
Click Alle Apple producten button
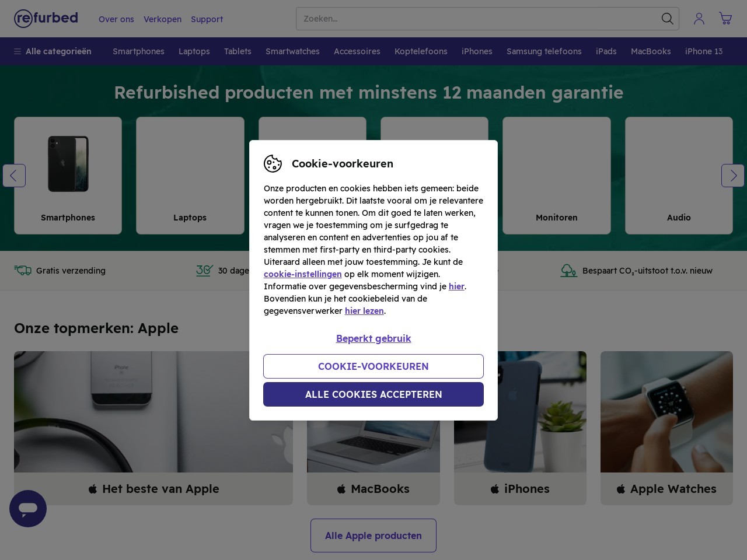pyautogui.click(x=373, y=535)
